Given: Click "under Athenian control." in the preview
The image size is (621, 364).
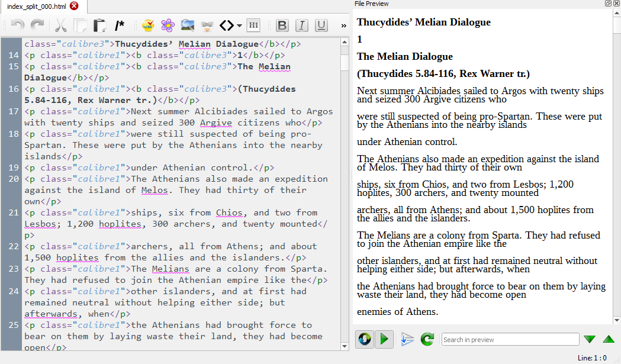Looking at the screenshot, I should click(407, 142).
